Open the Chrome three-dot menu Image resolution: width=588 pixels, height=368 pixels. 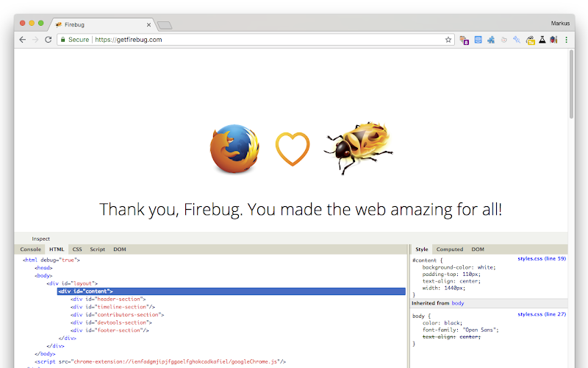coord(566,40)
